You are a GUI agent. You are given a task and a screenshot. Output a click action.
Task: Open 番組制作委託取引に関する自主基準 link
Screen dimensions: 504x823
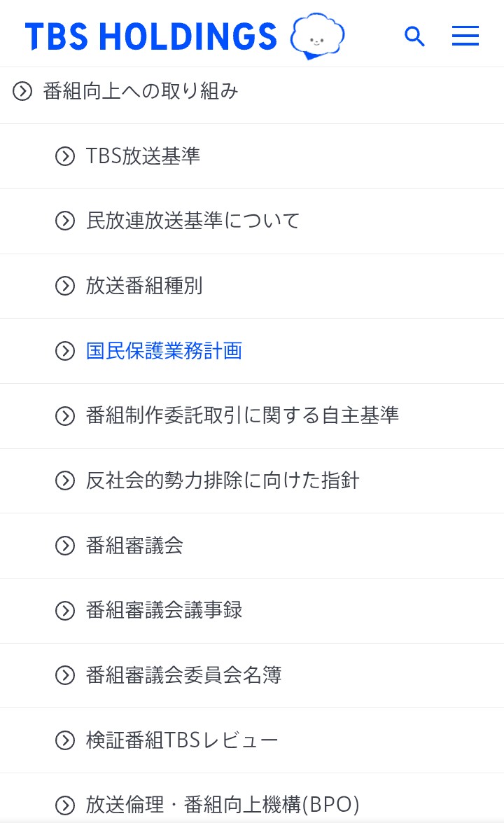click(242, 416)
